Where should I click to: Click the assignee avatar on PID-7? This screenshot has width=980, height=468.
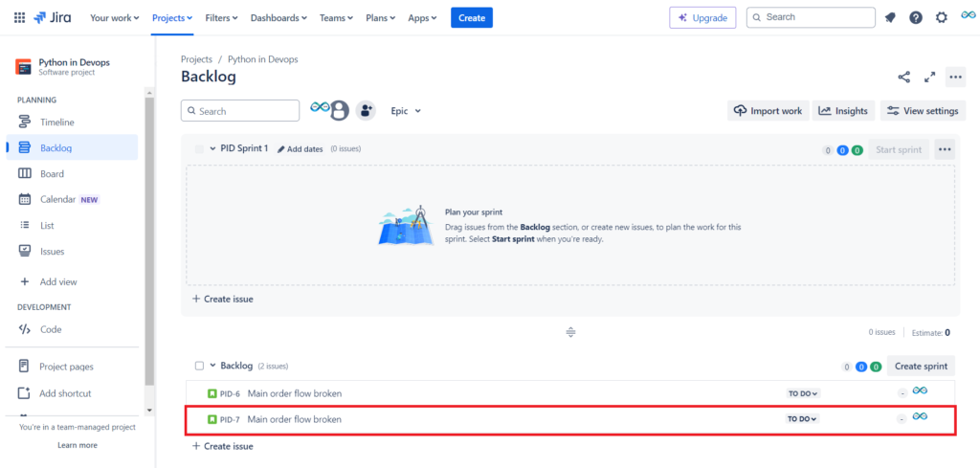(920, 416)
